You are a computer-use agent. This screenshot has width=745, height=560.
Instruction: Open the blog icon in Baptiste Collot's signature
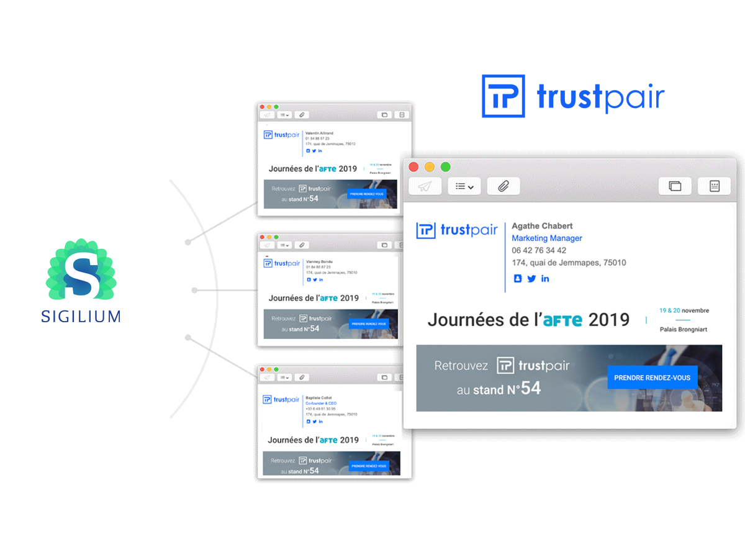(x=308, y=422)
